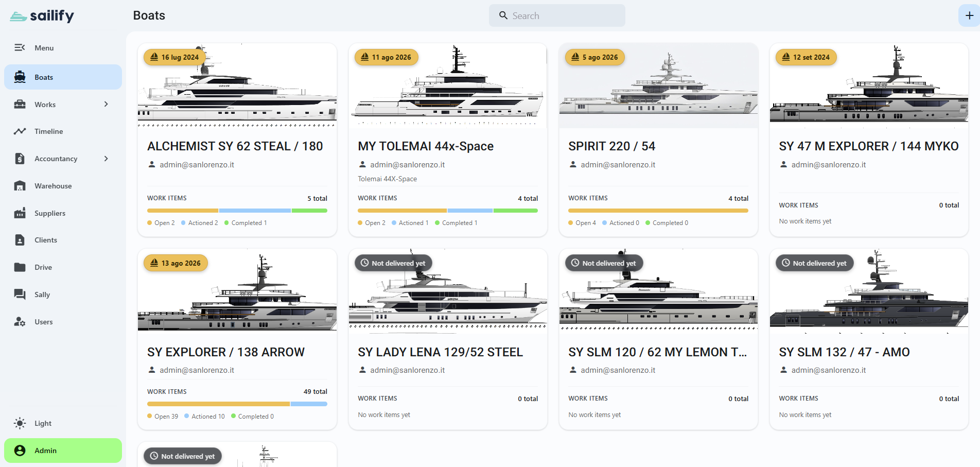Screen dimensions: 980x467
Task: Open MY TOLEMAI 44x-Space title
Action: 426,146
